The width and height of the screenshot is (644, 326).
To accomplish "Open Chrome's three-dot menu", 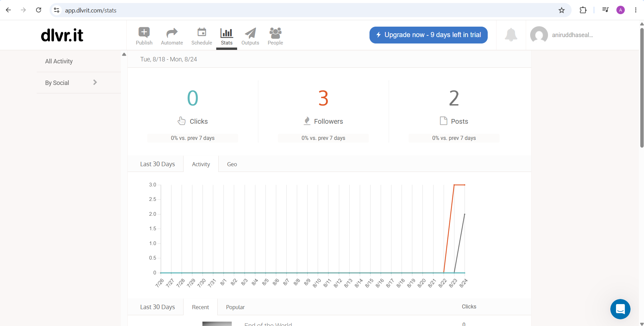I will [636, 10].
